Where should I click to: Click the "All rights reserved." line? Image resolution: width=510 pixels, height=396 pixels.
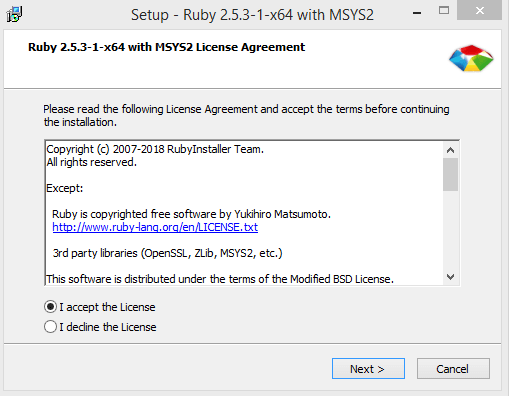click(x=92, y=162)
